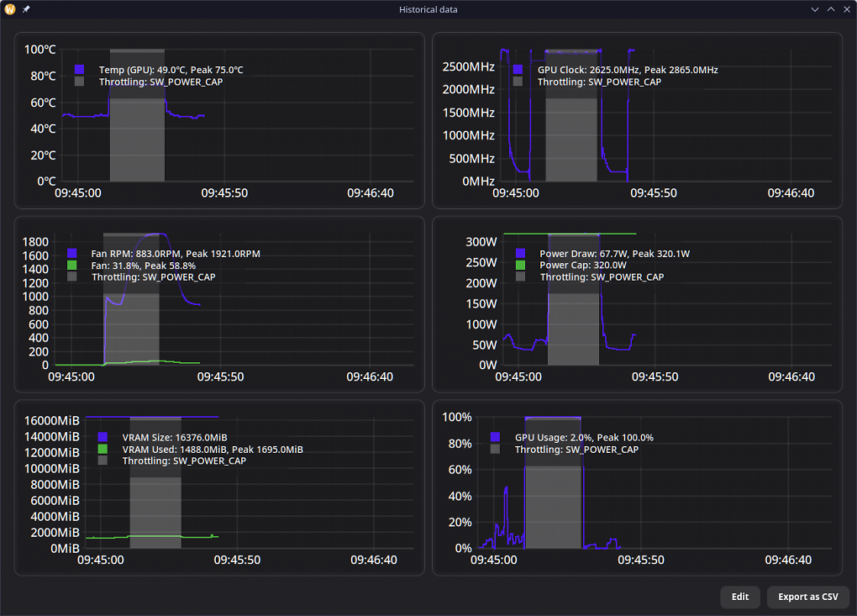Click the purple Power Draw legend swatch
This screenshot has width=857, height=616.
(520, 253)
